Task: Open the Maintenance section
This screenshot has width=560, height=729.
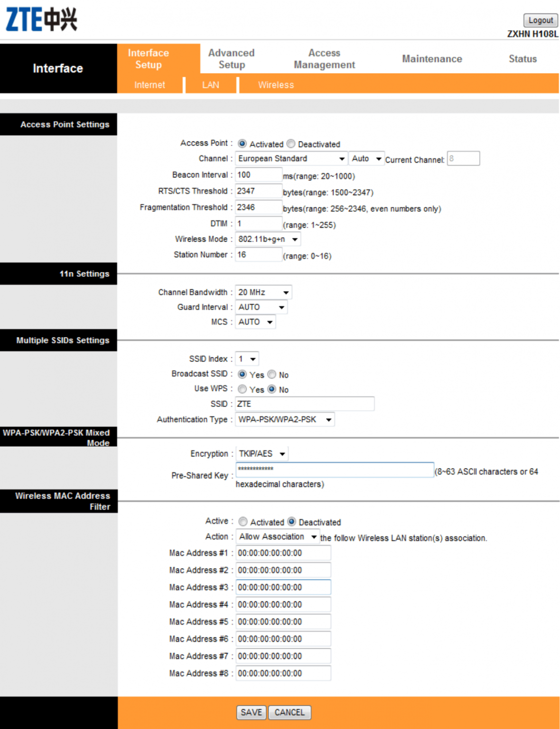Action: [432, 58]
